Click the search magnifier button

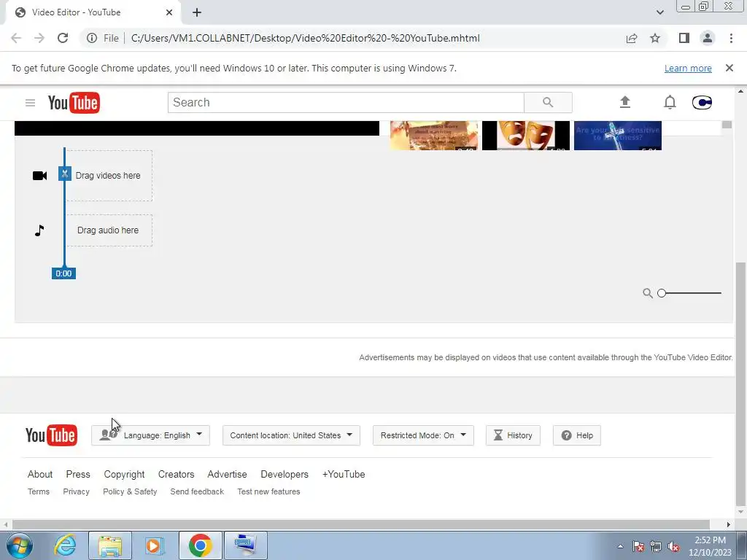coord(548,102)
